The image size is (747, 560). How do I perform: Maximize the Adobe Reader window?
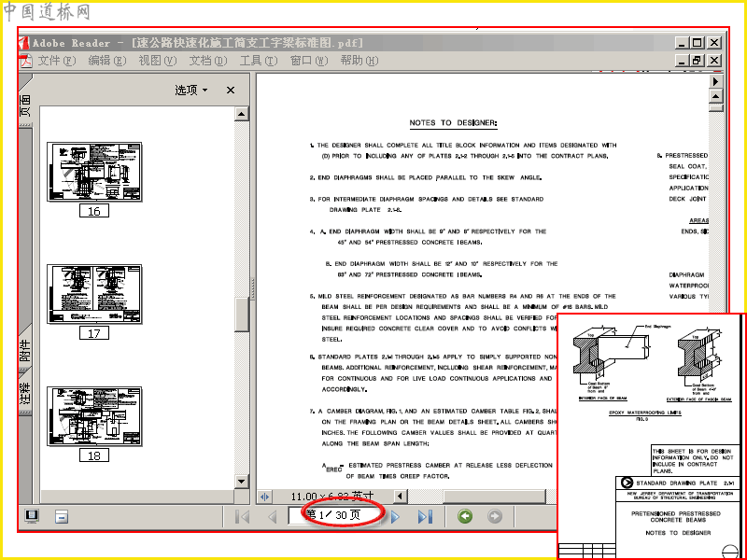click(x=697, y=43)
